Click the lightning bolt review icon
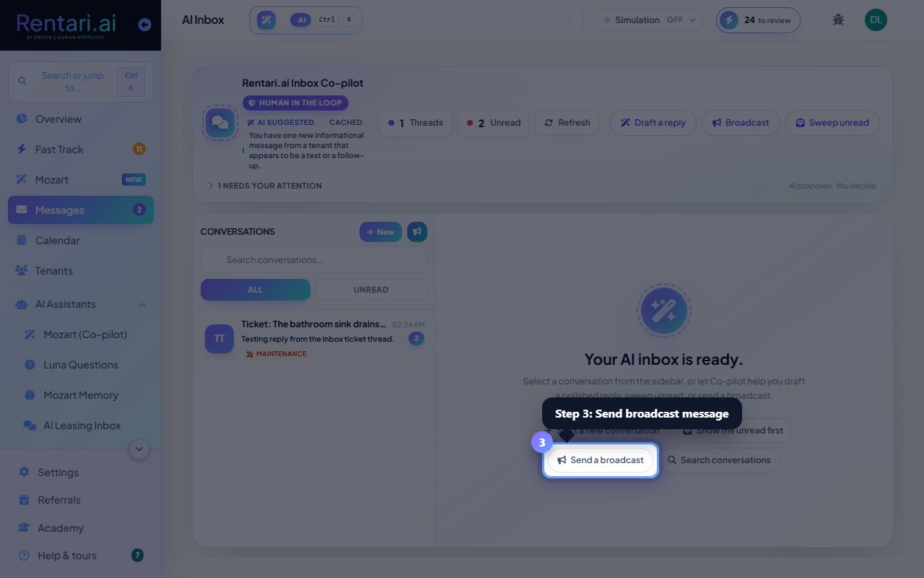The image size is (924, 578). (x=729, y=20)
